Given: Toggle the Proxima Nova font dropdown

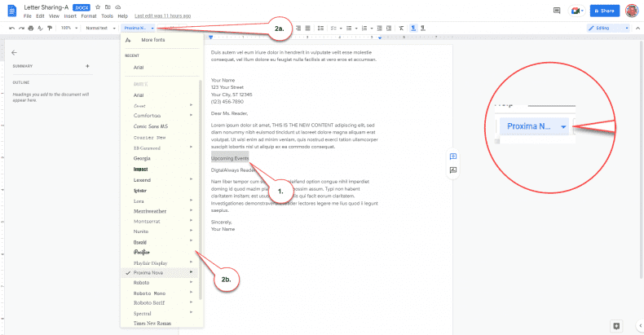Looking at the screenshot, I should [139, 28].
